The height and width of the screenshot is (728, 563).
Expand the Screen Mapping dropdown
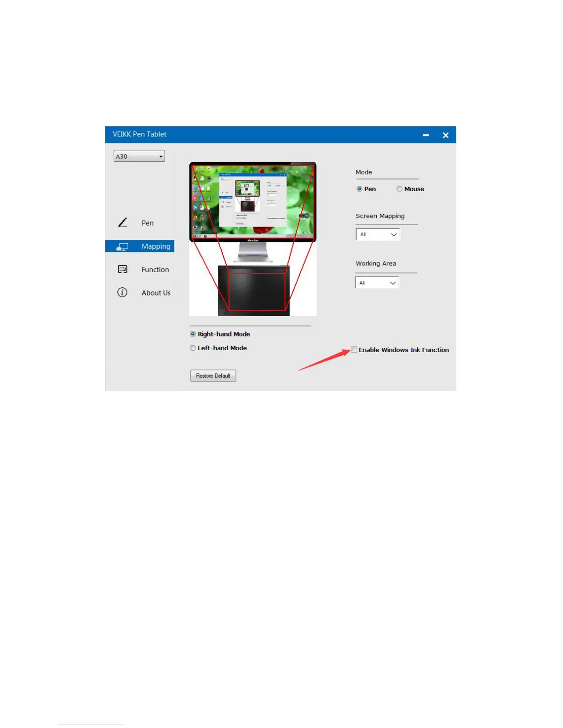[378, 234]
